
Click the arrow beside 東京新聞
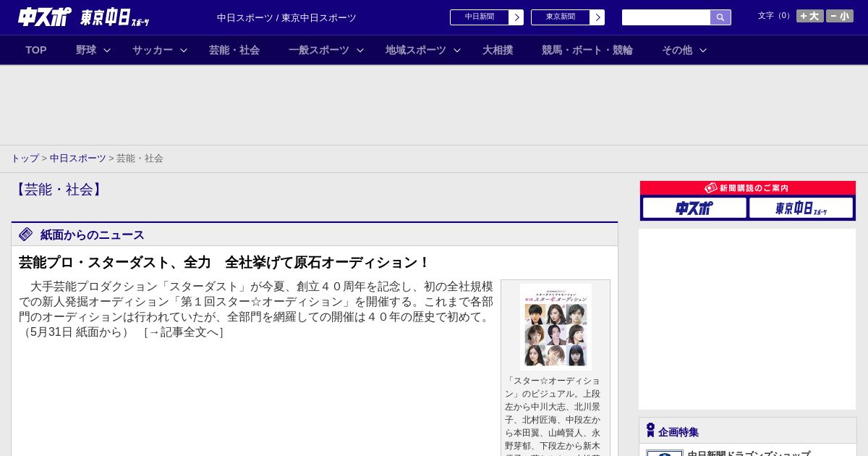coord(597,17)
